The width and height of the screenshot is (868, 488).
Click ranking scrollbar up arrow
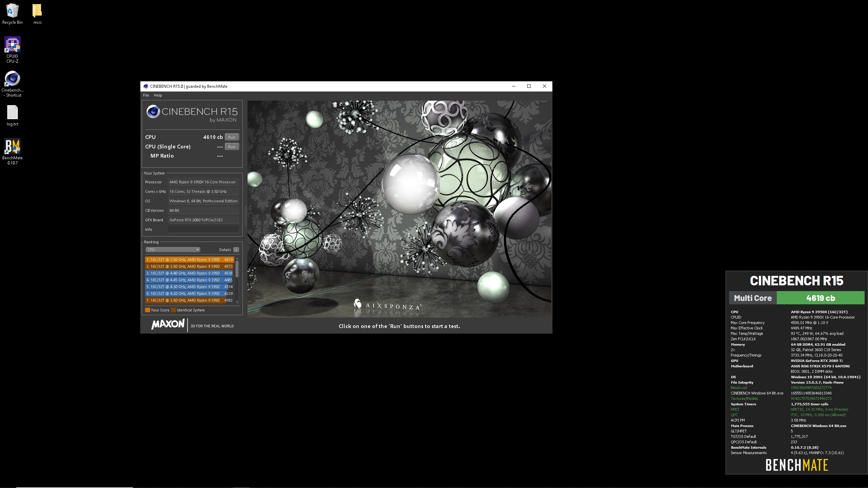(237, 259)
